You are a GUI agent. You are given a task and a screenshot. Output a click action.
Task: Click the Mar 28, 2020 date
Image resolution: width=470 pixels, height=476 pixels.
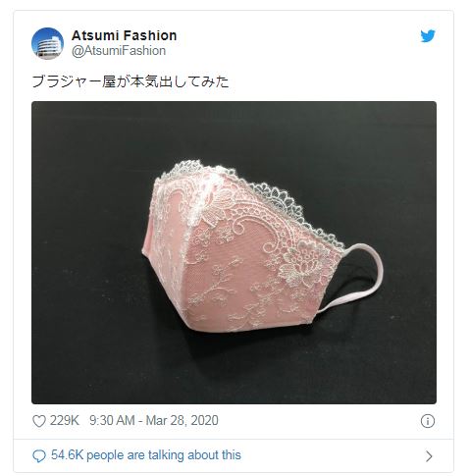pyautogui.click(x=182, y=421)
